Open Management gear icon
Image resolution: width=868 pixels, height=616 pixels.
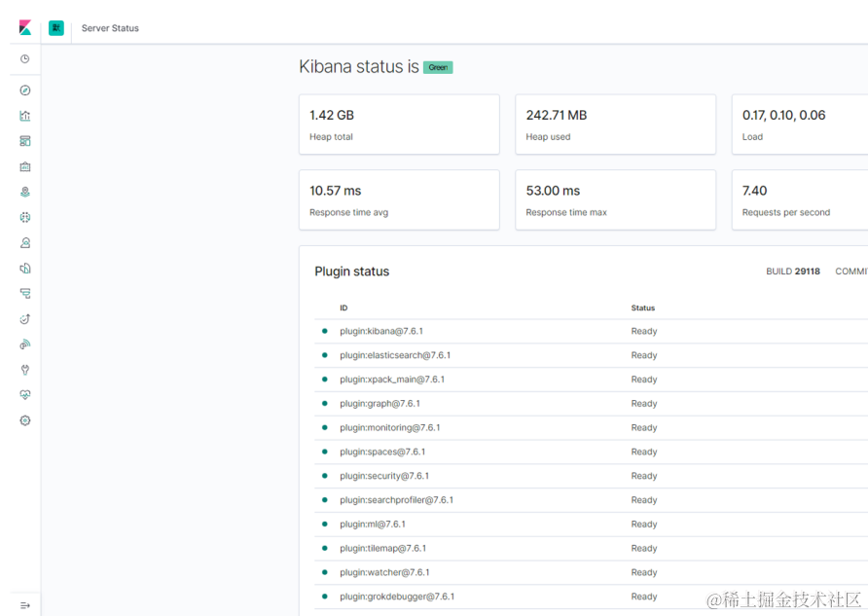click(x=25, y=420)
